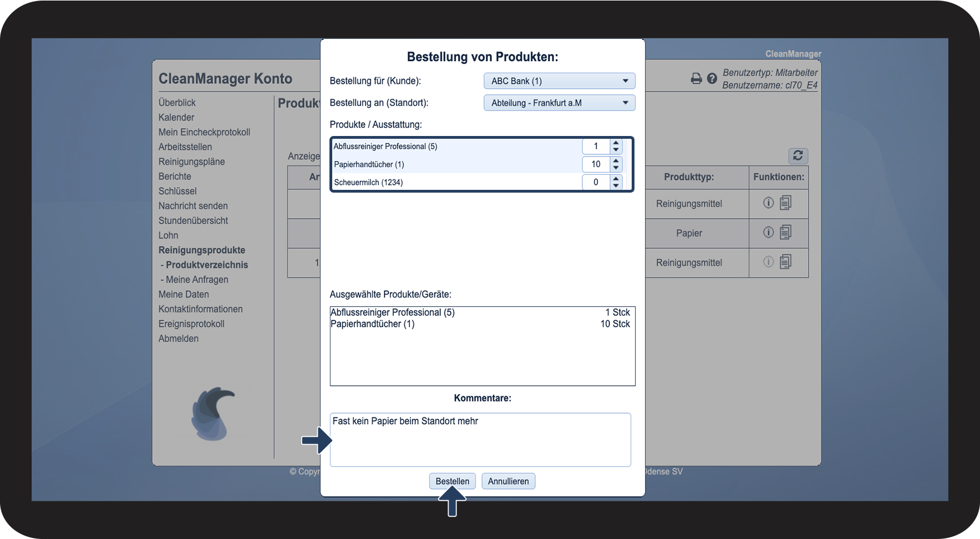Viewport: 980px width, 539px height.
Task: Open Schlüssel in the sidebar
Action: (177, 191)
